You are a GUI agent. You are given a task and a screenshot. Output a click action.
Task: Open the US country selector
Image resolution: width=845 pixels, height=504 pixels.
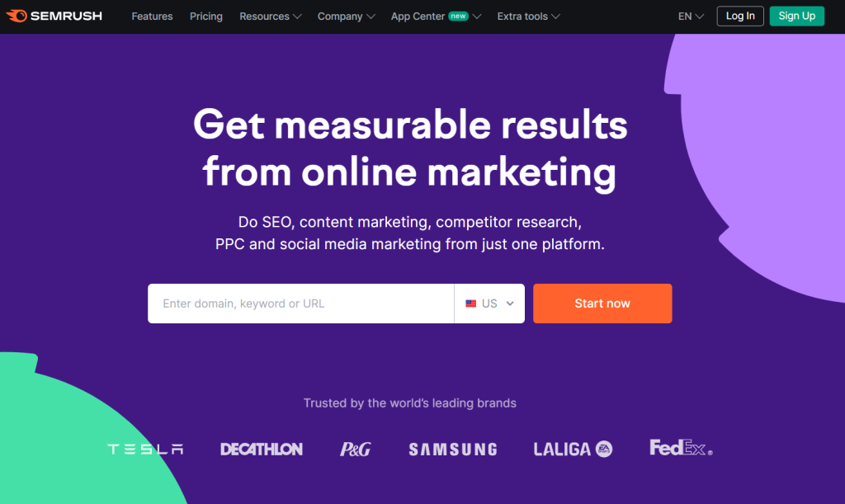tap(489, 303)
